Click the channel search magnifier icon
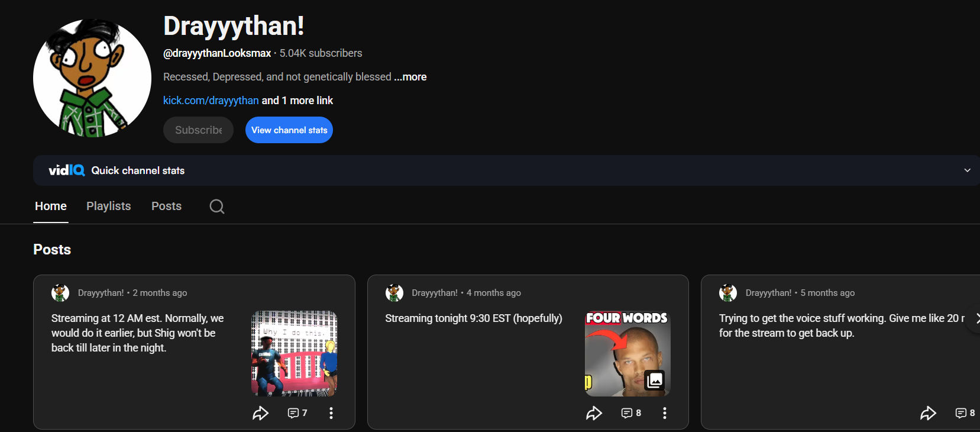980x432 pixels. point(217,207)
